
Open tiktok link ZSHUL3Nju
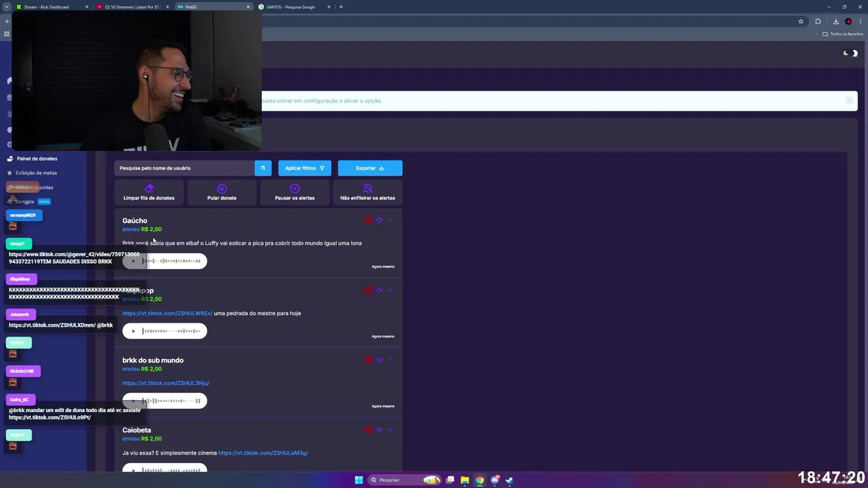point(166,383)
